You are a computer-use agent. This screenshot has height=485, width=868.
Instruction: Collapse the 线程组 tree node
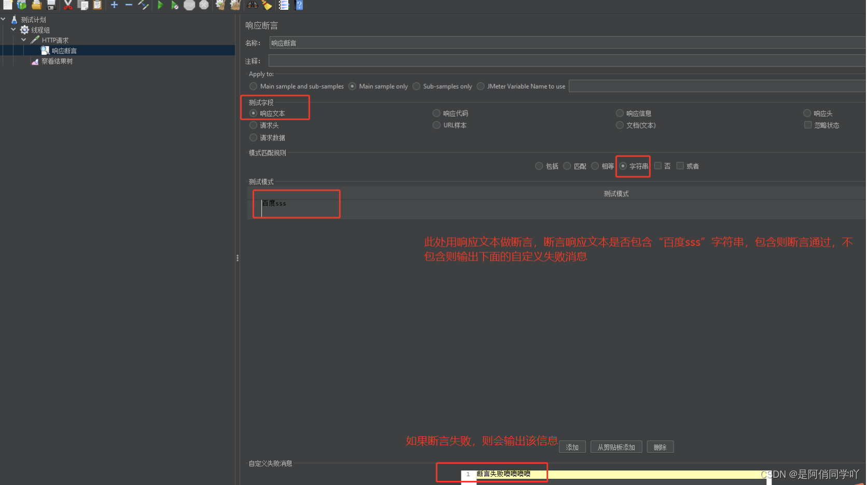(13, 30)
